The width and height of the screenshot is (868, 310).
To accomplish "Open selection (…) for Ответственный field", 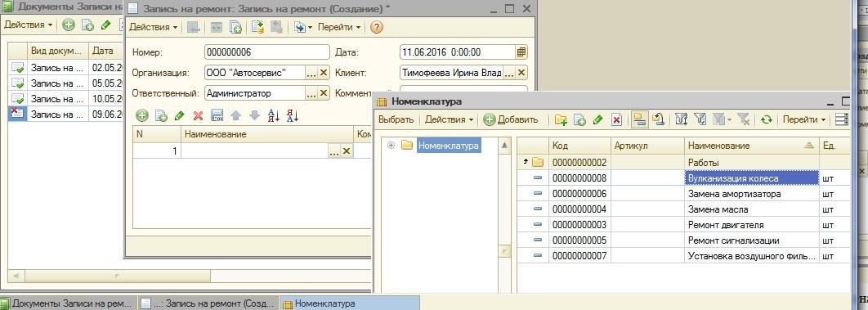I will coord(311,93).
